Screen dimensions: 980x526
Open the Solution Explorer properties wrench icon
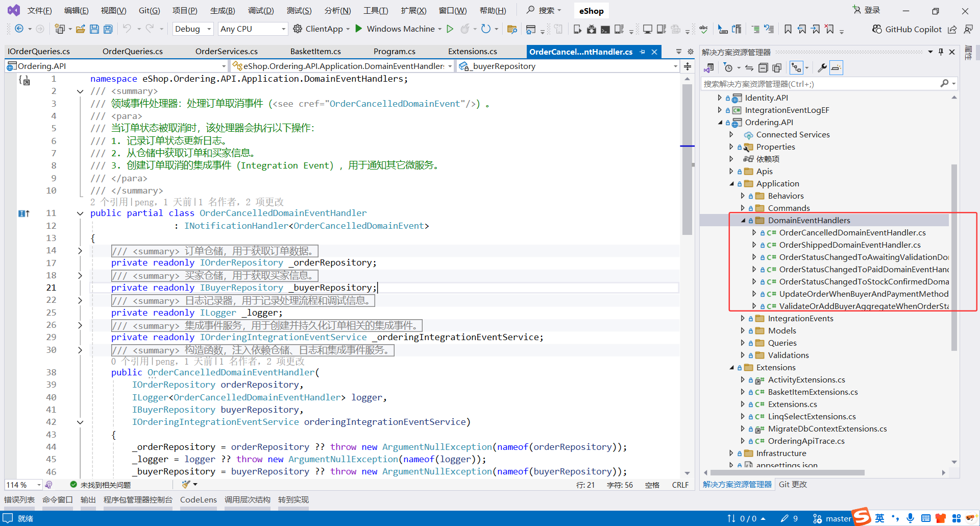pyautogui.click(x=822, y=68)
